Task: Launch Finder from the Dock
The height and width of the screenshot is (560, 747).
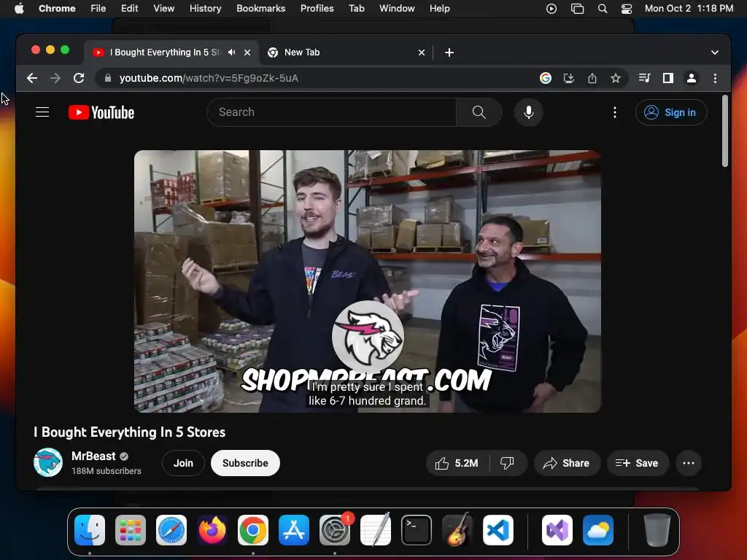Action: pyautogui.click(x=90, y=530)
